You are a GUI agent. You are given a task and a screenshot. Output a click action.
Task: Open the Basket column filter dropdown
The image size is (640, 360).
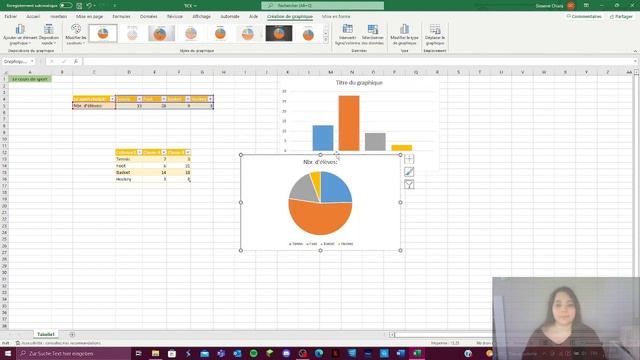point(188,99)
